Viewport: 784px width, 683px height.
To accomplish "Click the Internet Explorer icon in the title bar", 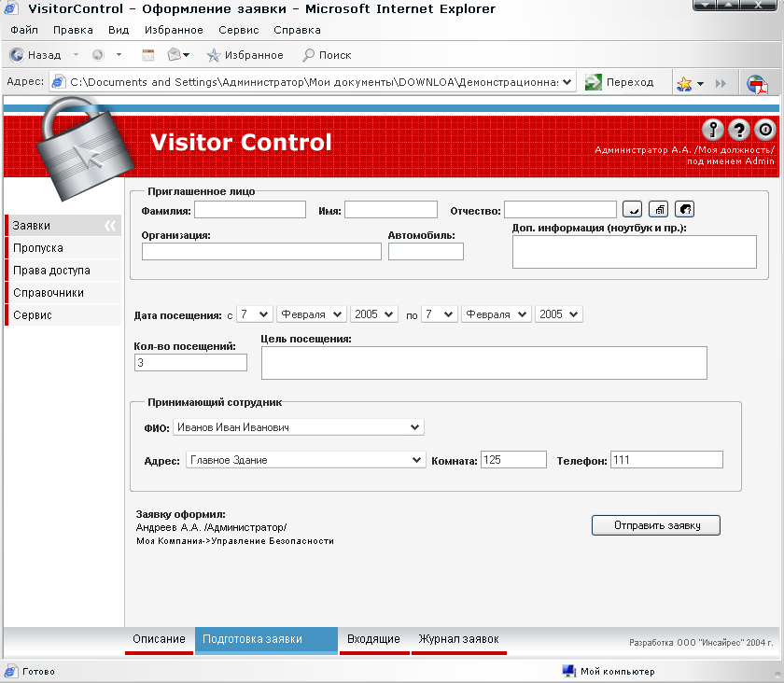I will pyautogui.click(x=11, y=8).
